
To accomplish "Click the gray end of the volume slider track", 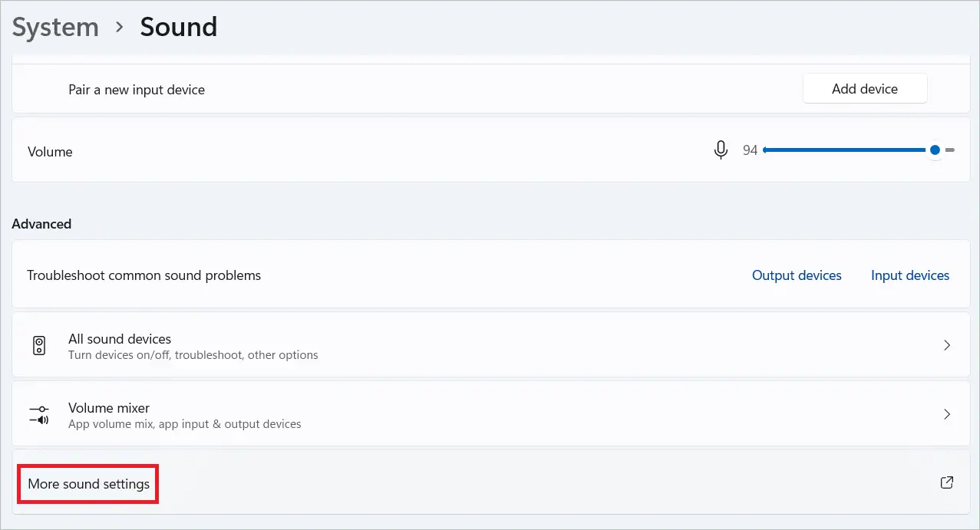I will [949, 150].
